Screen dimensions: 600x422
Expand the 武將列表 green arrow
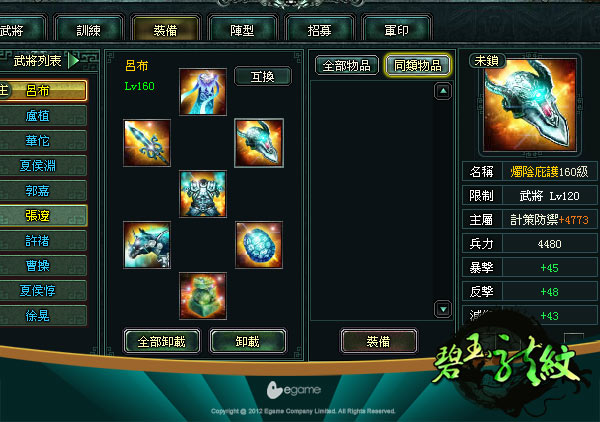73,60
